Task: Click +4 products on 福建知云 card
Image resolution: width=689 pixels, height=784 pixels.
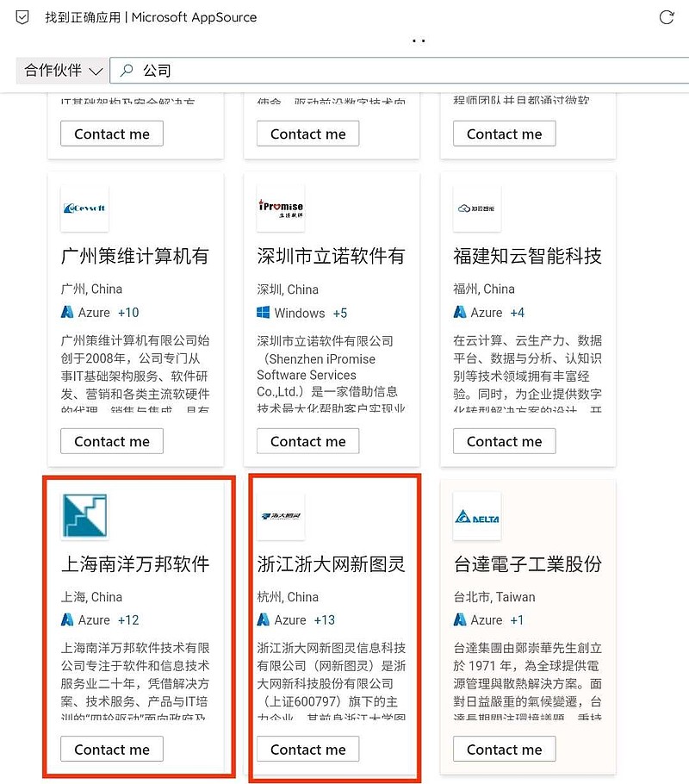Action: tap(518, 313)
